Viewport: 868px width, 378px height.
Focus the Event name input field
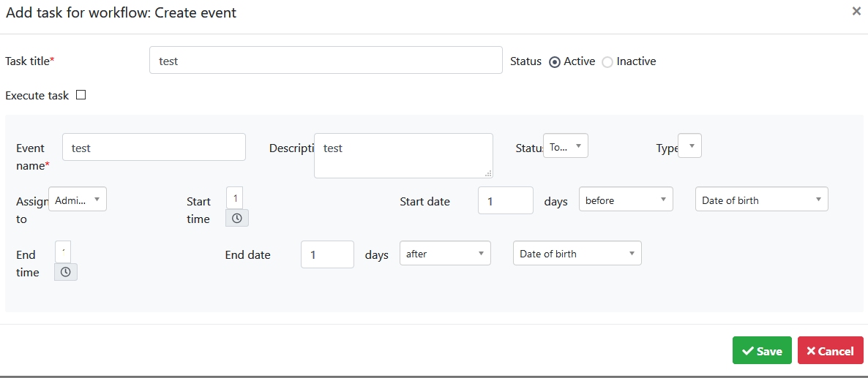[154, 147]
